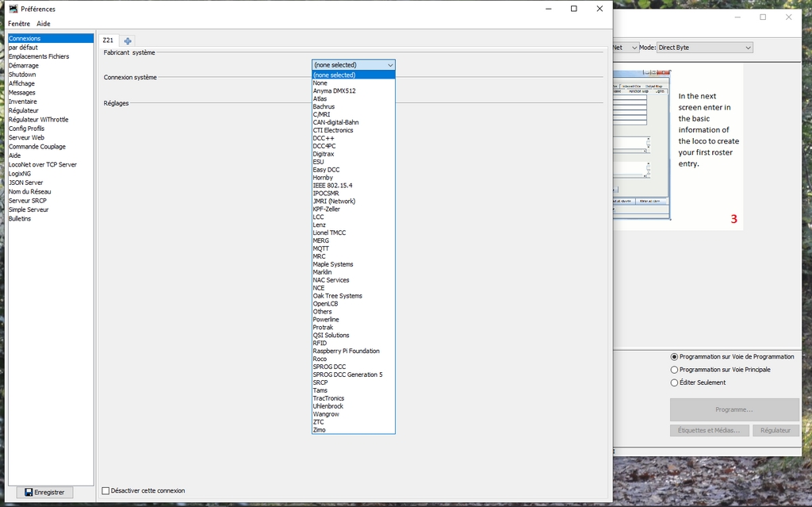The image size is (812, 507).
Task: Collapse the Fabricant système combo box
Action: [x=353, y=65]
